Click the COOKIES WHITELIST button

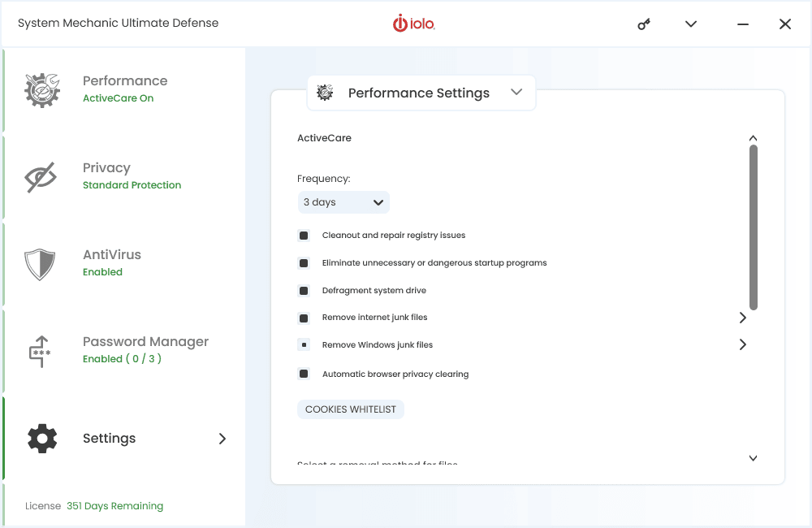pos(351,409)
